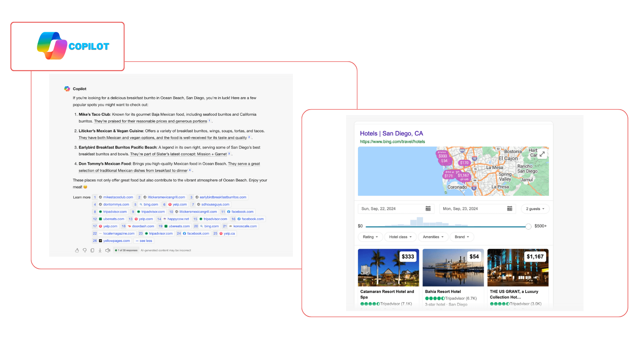Collapse sources with see less

144,241
